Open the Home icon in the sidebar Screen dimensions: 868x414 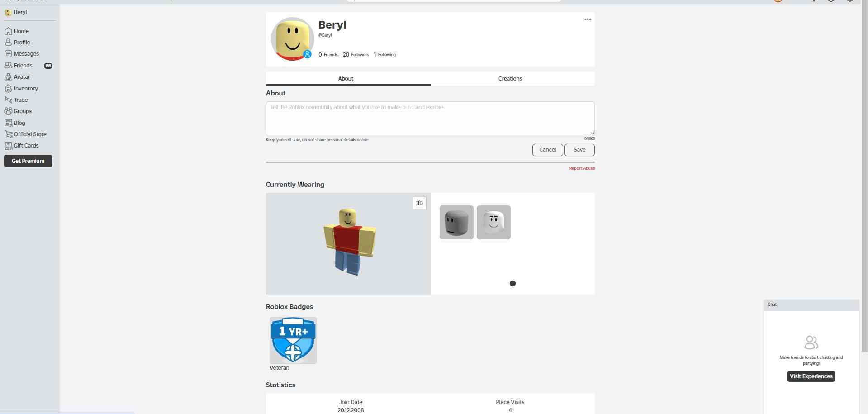pyautogui.click(x=9, y=31)
